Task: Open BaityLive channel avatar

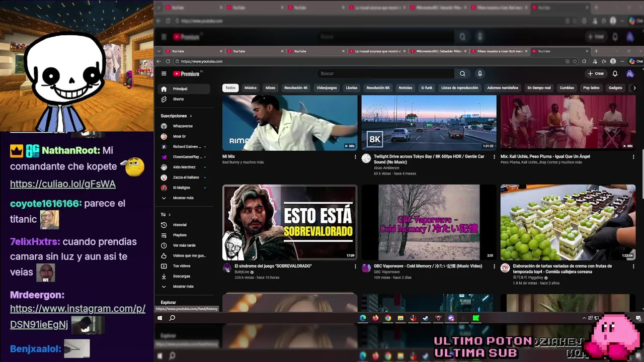Action: click(227, 268)
